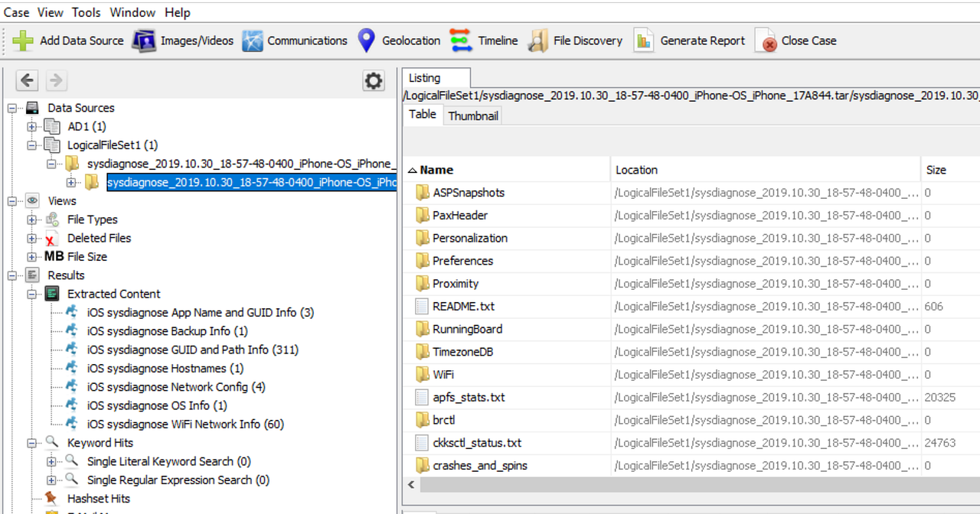
Task: Open the Communications tool
Action: pyautogui.click(x=295, y=41)
